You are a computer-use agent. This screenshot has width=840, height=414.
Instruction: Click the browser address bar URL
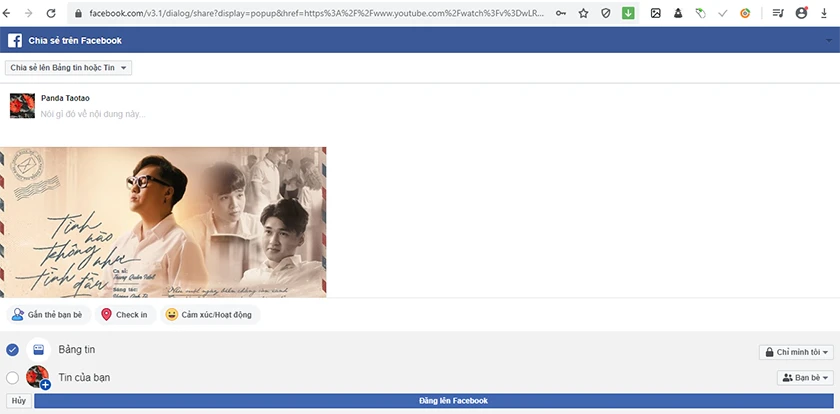point(316,13)
